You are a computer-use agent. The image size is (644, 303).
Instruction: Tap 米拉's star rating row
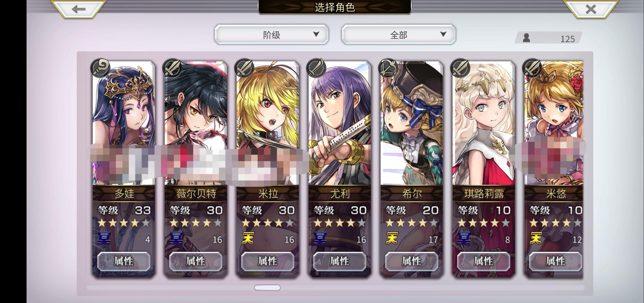click(x=268, y=223)
